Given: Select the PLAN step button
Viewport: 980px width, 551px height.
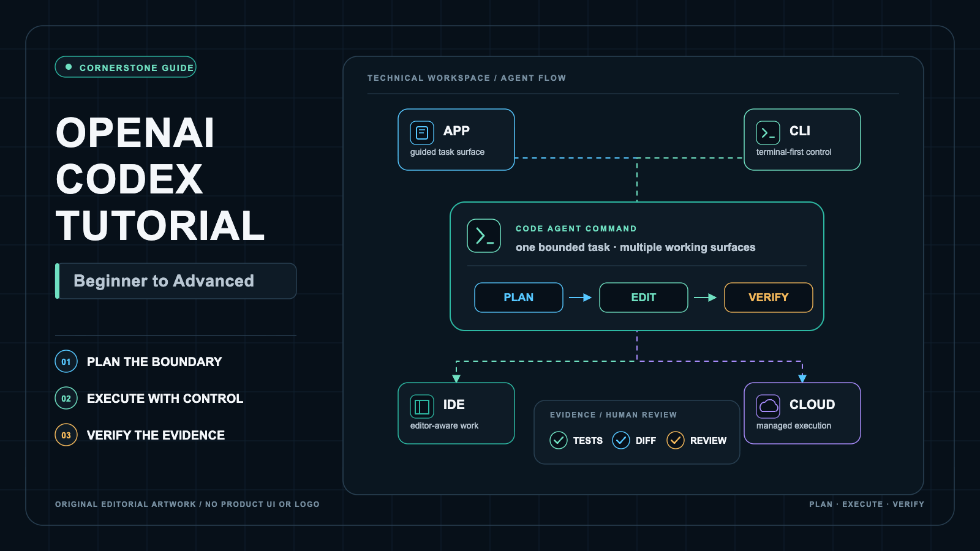Looking at the screenshot, I should 519,298.
